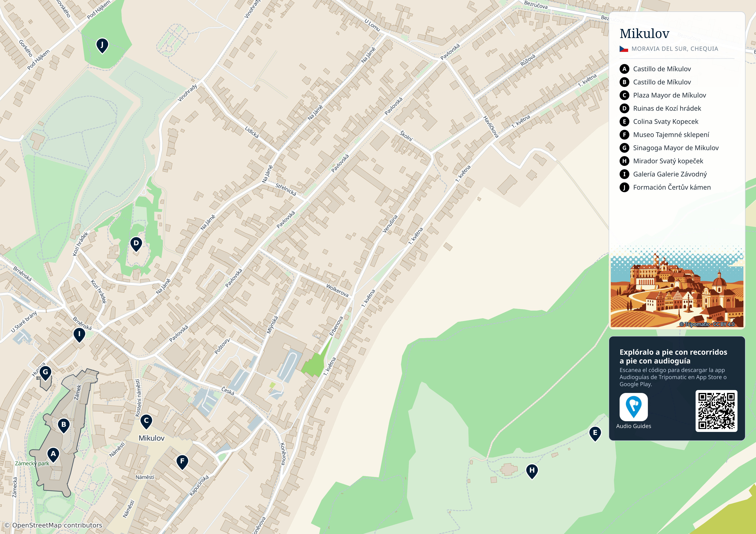The width and height of the screenshot is (756, 534).
Task: Click map pin B near Zámek
Action: click(x=64, y=425)
